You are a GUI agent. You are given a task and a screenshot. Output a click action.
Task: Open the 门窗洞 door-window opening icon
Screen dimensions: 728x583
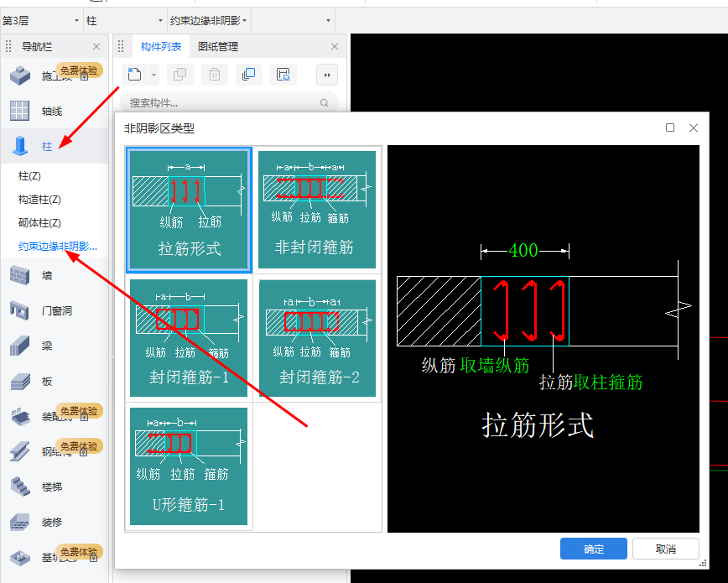click(x=19, y=310)
